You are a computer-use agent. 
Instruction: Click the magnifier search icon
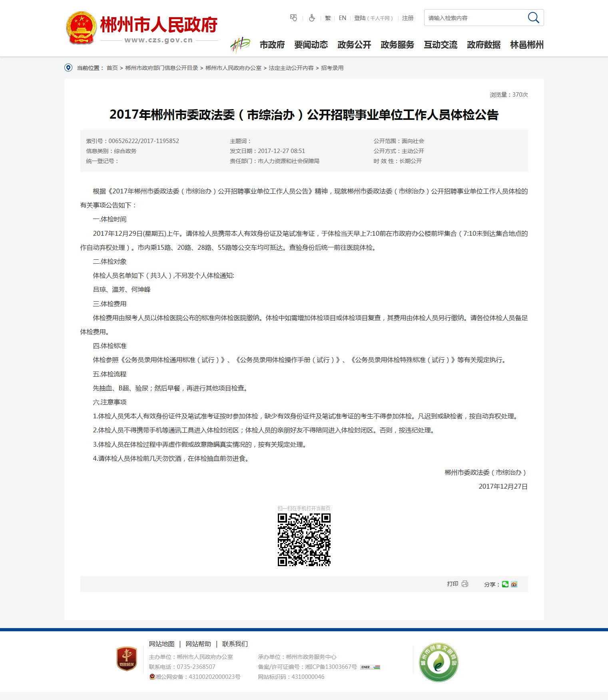click(533, 18)
